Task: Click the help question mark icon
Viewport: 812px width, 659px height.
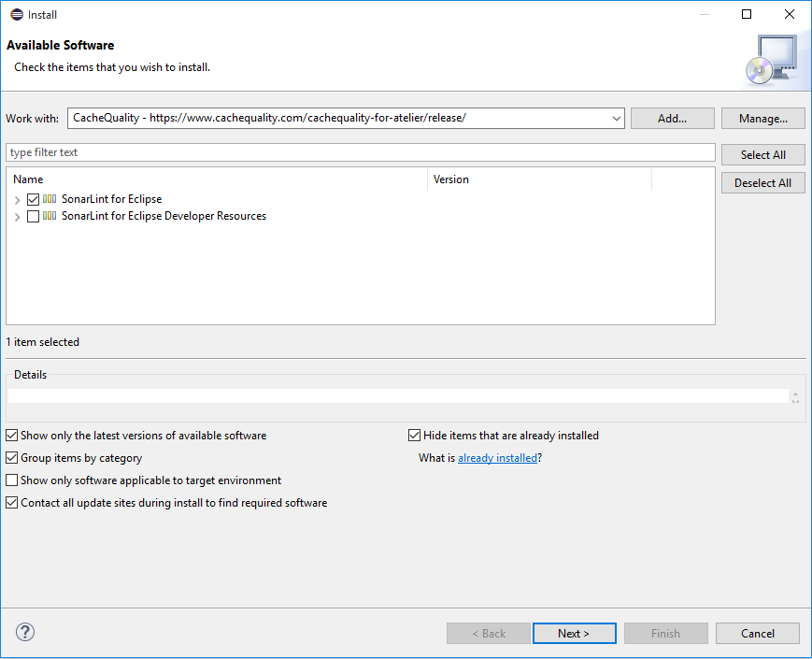Action: pyautogui.click(x=25, y=632)
